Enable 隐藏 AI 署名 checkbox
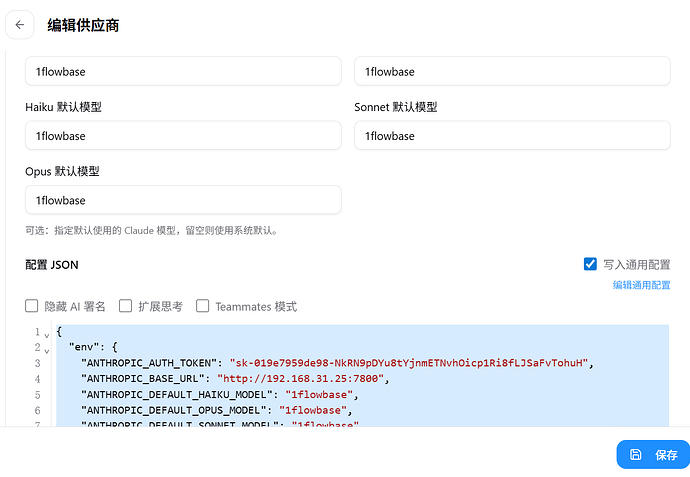 tap(32, 306)
